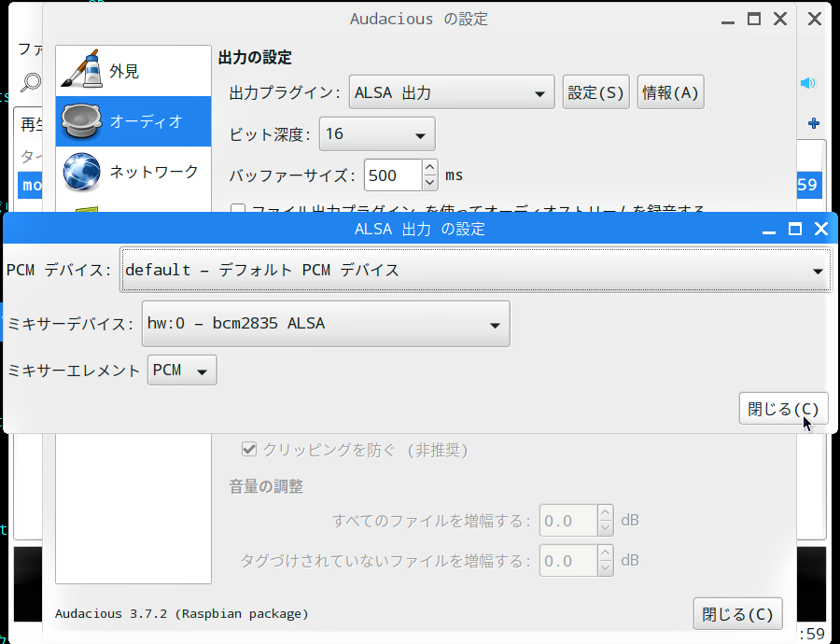Click the タグづけされていないファイルを増幅する 0.0 field
Screen dimensions: 840x644
point(568,561)
